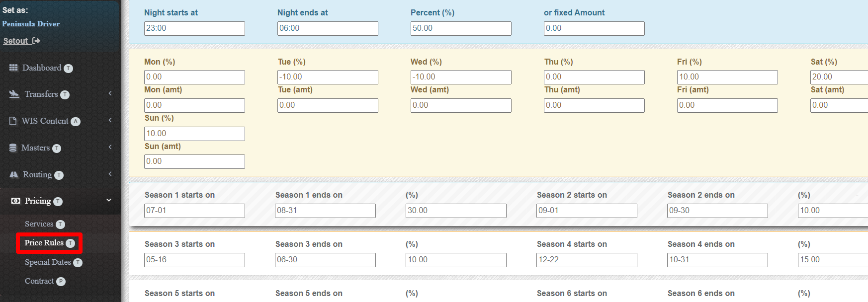This screenshot has height=302, width=868.
Task: Click the Setout link
Action: click(16, 41)
